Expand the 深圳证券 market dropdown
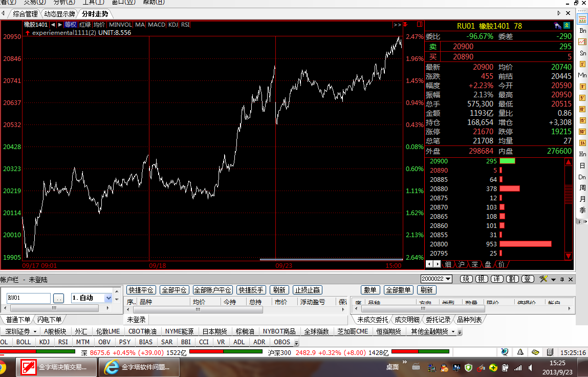The image size is (588, 377). coord(21,331)
